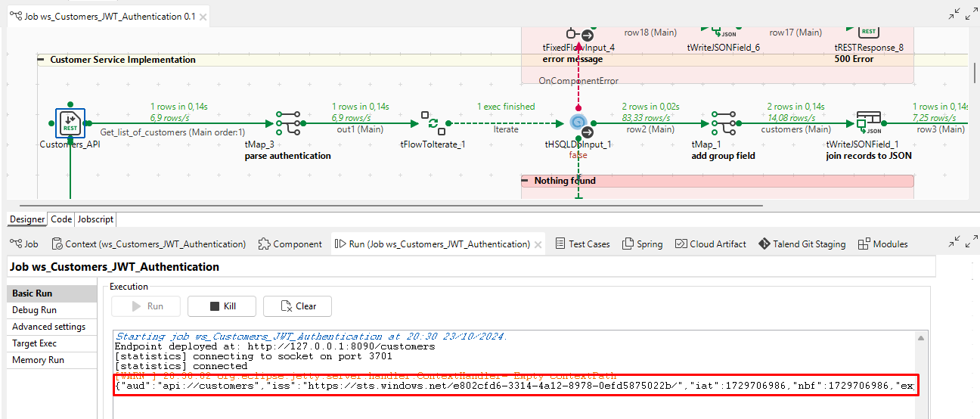
Task: Minimize the lower views panel
Action: (954, 242)
